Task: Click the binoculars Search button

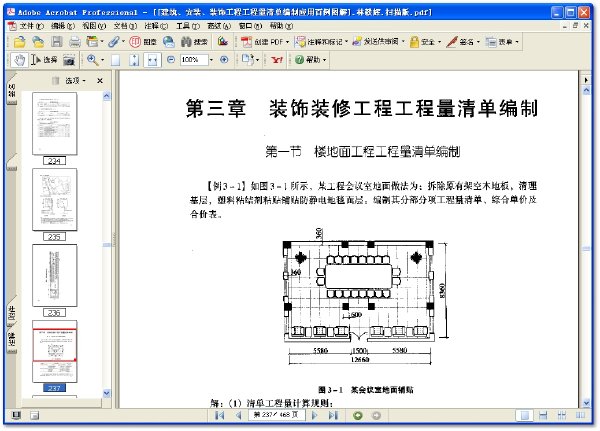Action: 194,41
